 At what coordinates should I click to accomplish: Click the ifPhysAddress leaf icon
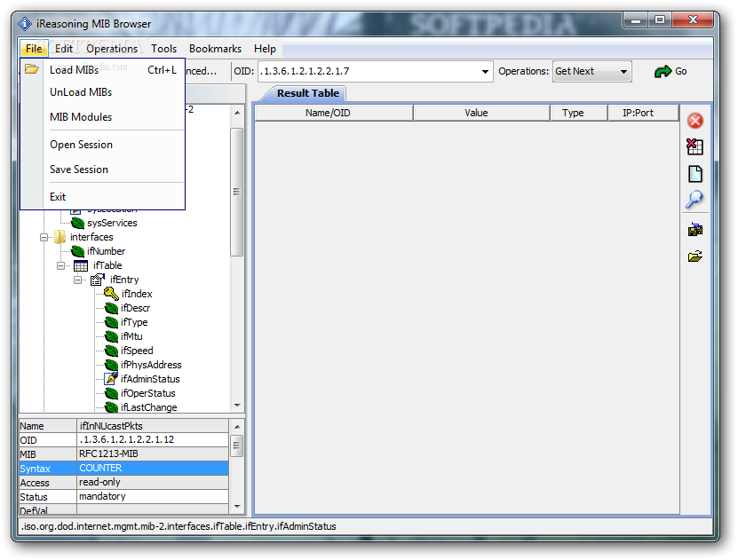111,365
